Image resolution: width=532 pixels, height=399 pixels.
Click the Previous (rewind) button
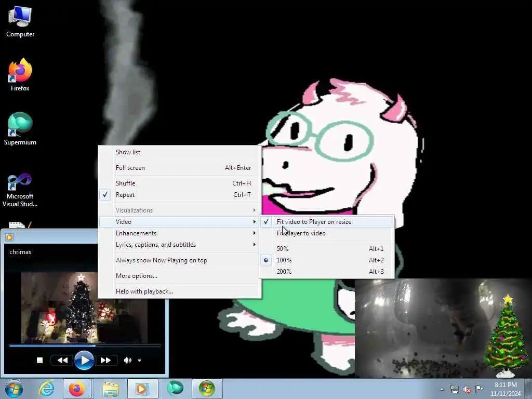62,360
